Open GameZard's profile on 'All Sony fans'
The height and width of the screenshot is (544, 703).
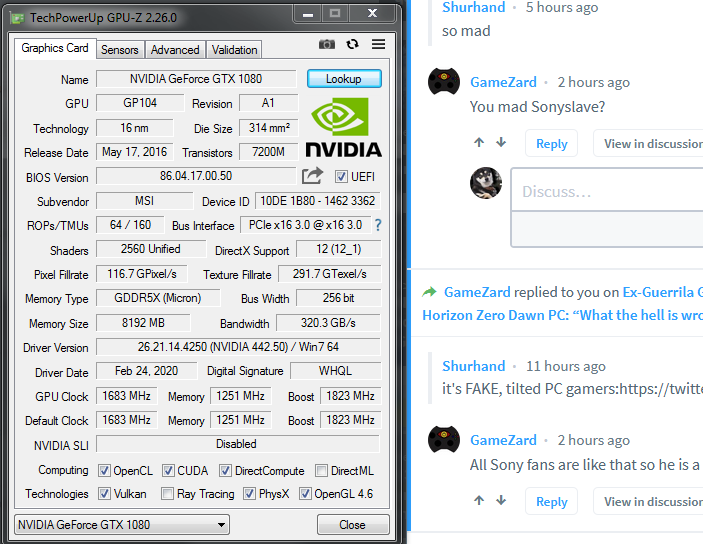(503, 440)
